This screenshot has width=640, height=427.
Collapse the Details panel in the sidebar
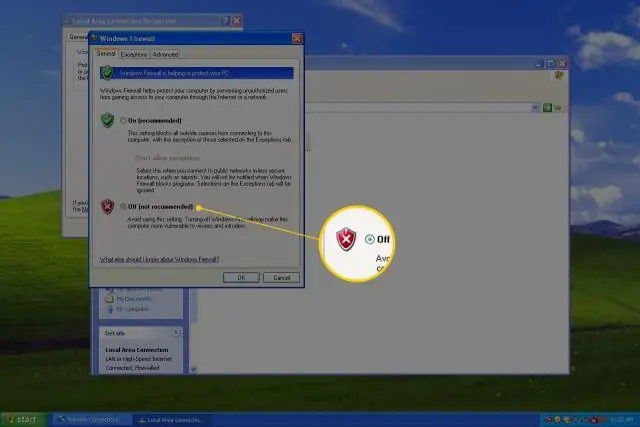[176, 331]
